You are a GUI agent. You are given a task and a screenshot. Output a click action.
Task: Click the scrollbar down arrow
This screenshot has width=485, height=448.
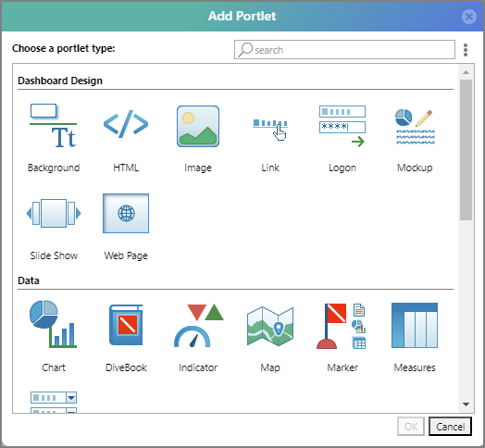click(466, 404)
